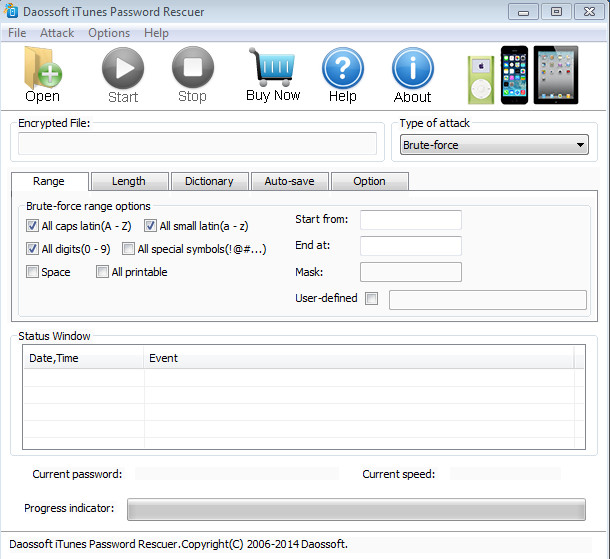Viewport: 610px width, 559px height.
Task: Click the Date,Time column header
Action: (84, 358)
